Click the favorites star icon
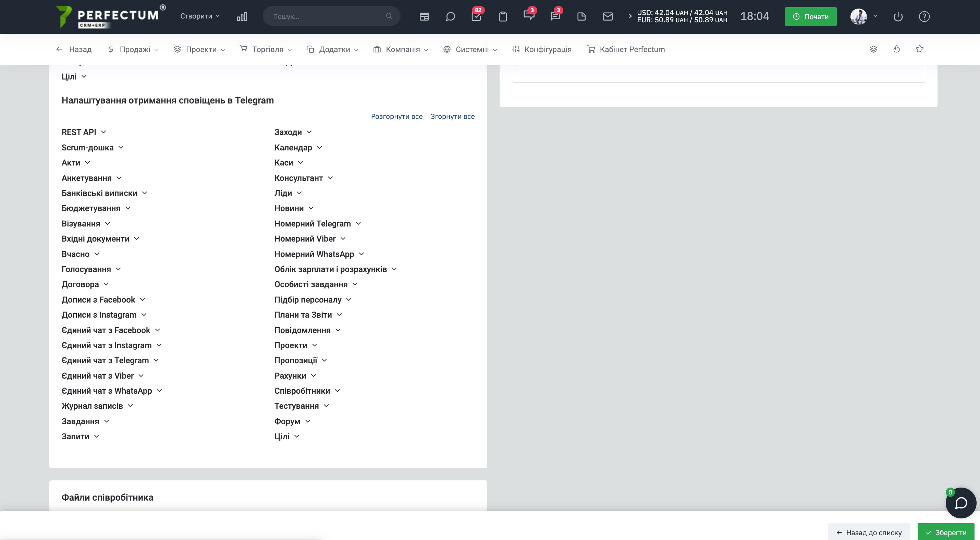 click(x=919, y=49)
